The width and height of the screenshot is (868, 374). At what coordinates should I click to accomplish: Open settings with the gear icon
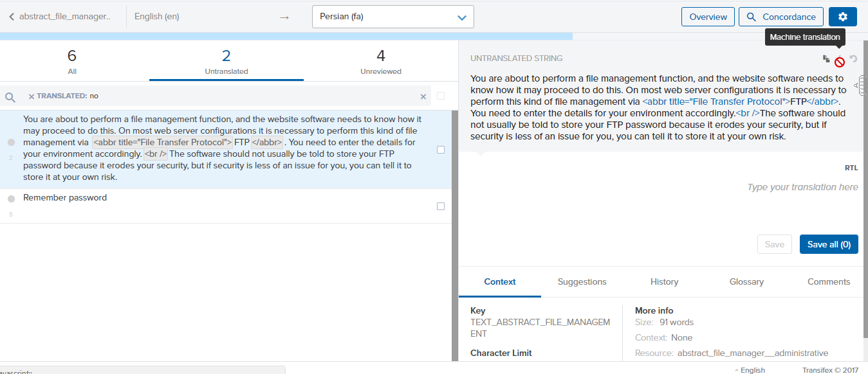[x=843, y=17]
